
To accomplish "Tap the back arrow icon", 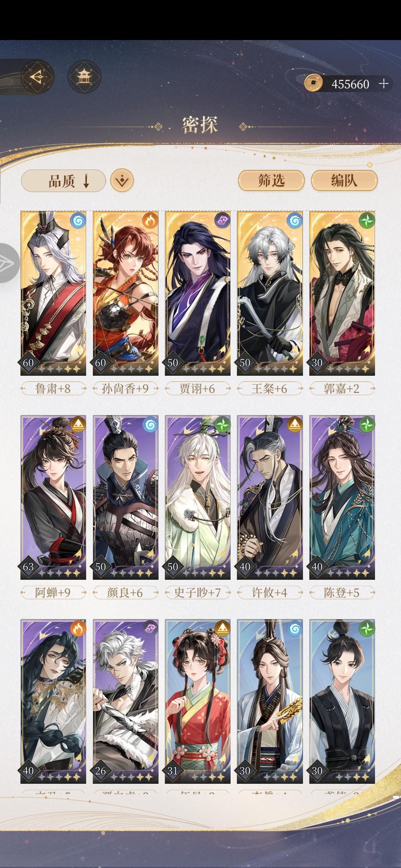I will (37, 77).
